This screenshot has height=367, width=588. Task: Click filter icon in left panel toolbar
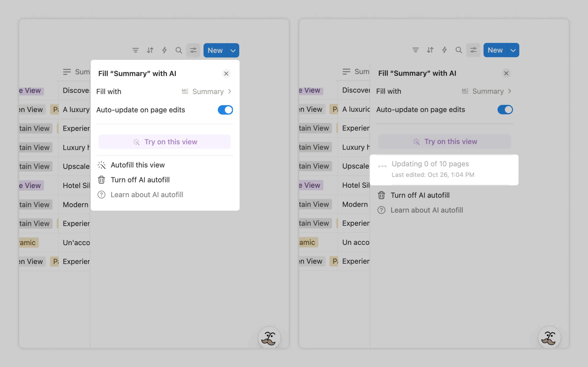point(135,50)
